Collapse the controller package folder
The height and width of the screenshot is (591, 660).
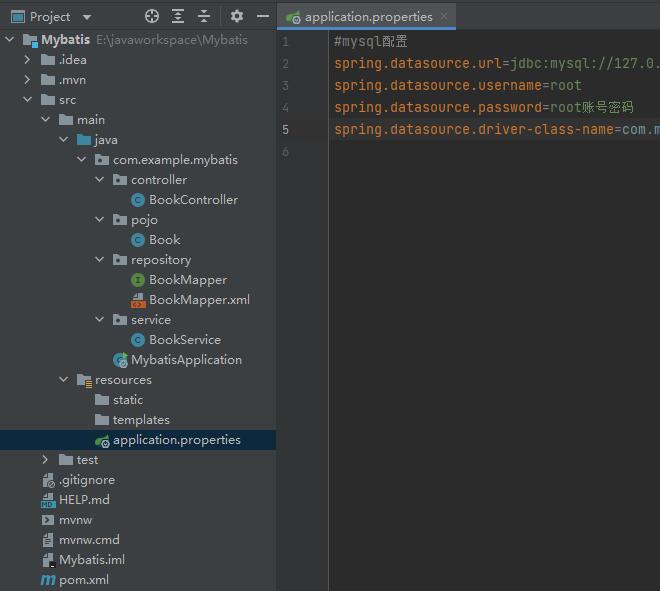(99, 180)
